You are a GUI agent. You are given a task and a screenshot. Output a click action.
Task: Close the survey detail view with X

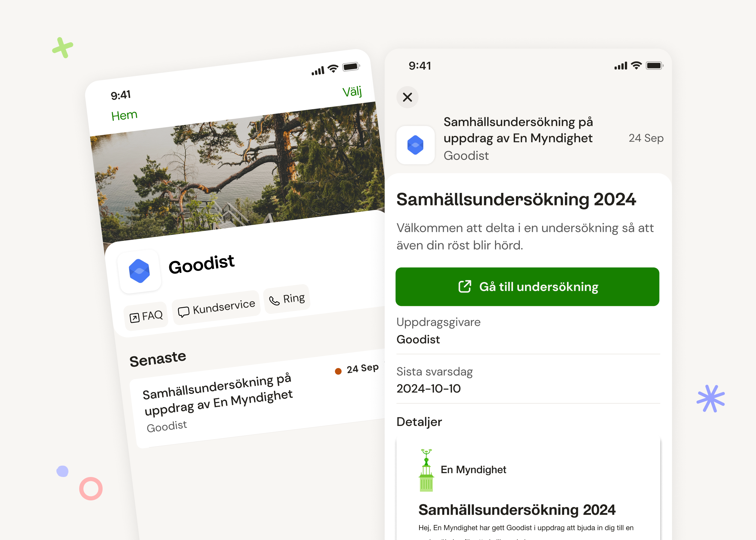click(x=407, y=97)
